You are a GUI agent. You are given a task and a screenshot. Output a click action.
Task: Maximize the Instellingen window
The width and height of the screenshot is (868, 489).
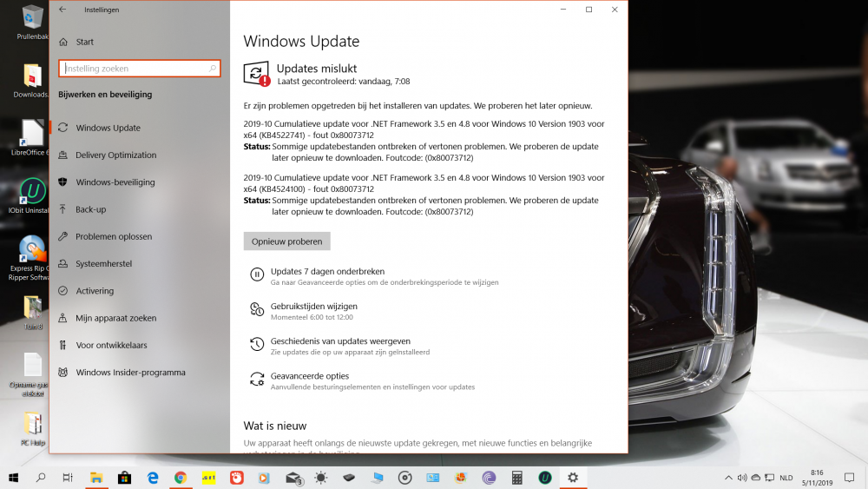pyautogui.click(x=589, y=10)
